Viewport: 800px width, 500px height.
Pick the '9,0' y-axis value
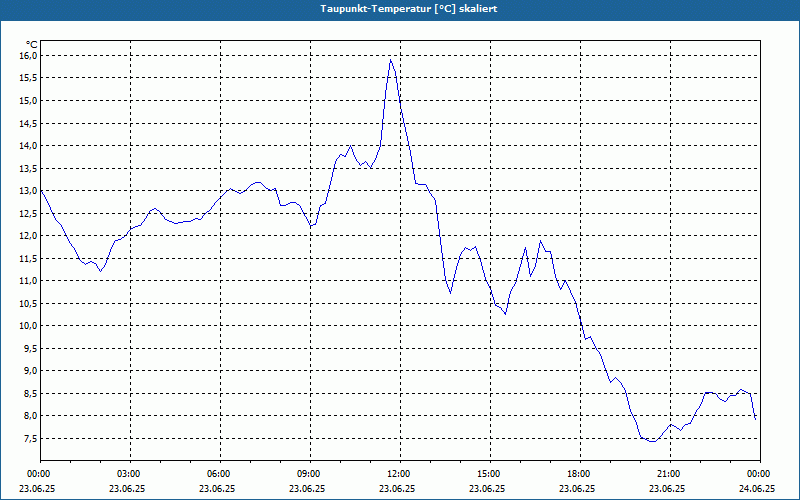(30, 370)
